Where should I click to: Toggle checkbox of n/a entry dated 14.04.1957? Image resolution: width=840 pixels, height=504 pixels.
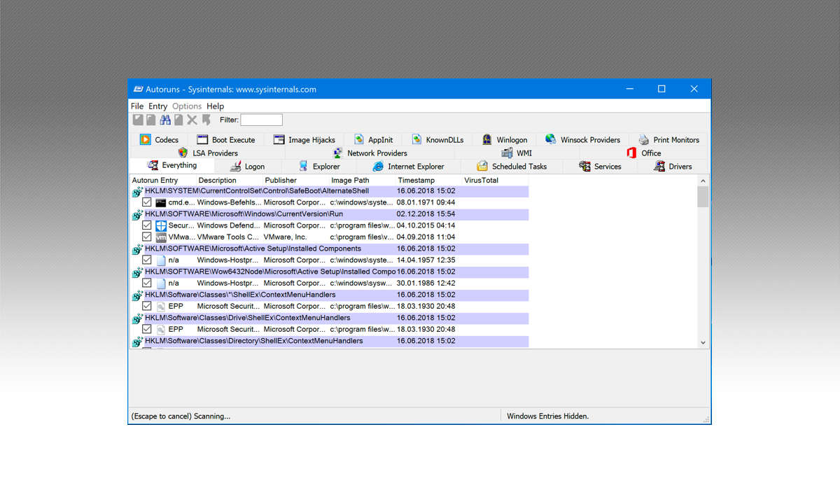point(147,260)
